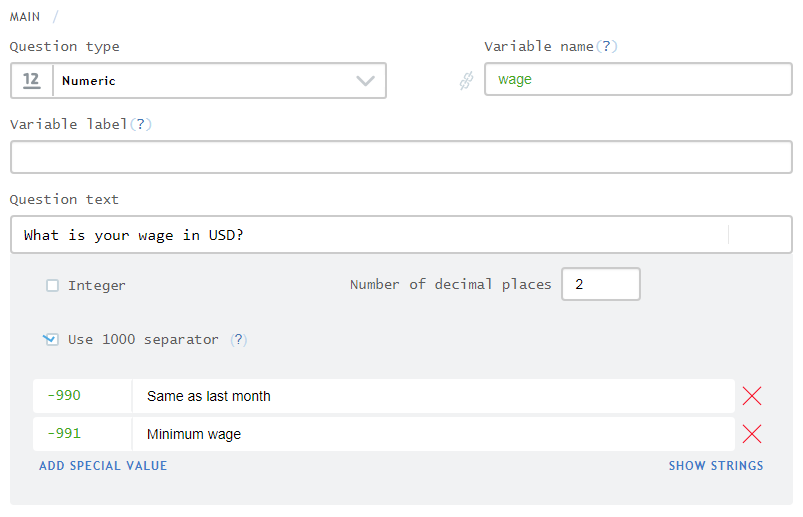The image size is (803, 517).
Task: Click the numeric "12" question type icon
Action: tap(31, 80)
